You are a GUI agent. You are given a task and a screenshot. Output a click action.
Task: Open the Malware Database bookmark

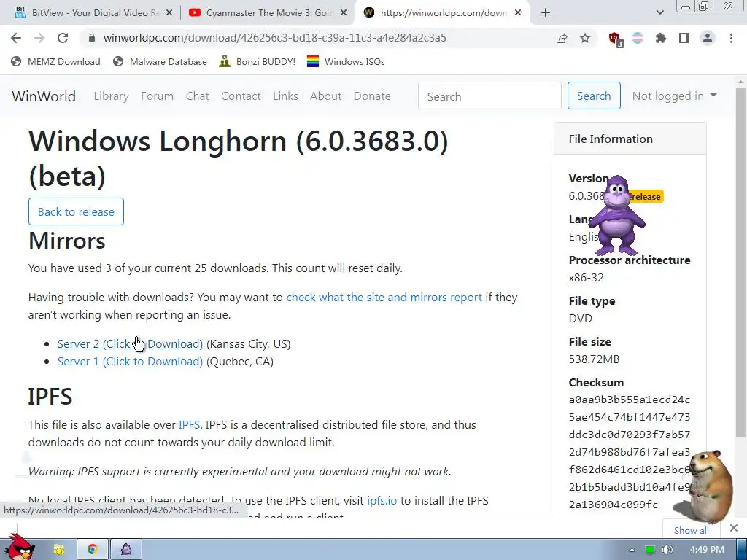pos(160,61)
